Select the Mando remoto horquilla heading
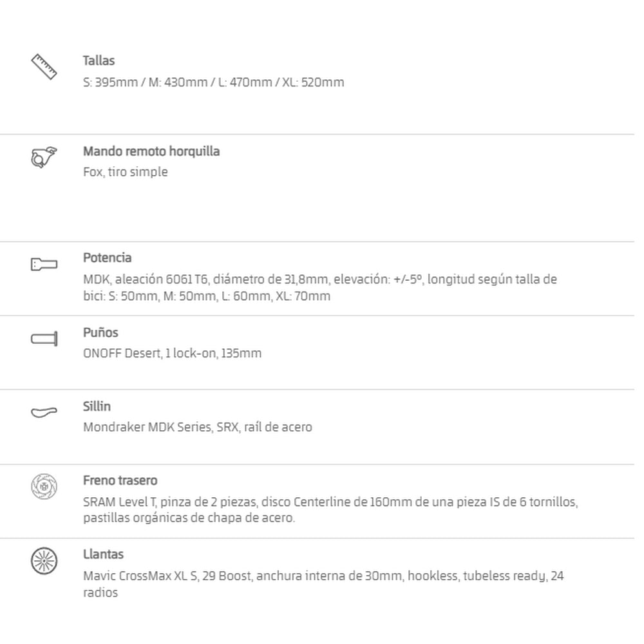The width and height of the screenshot is (644, 644). (151, 151)
